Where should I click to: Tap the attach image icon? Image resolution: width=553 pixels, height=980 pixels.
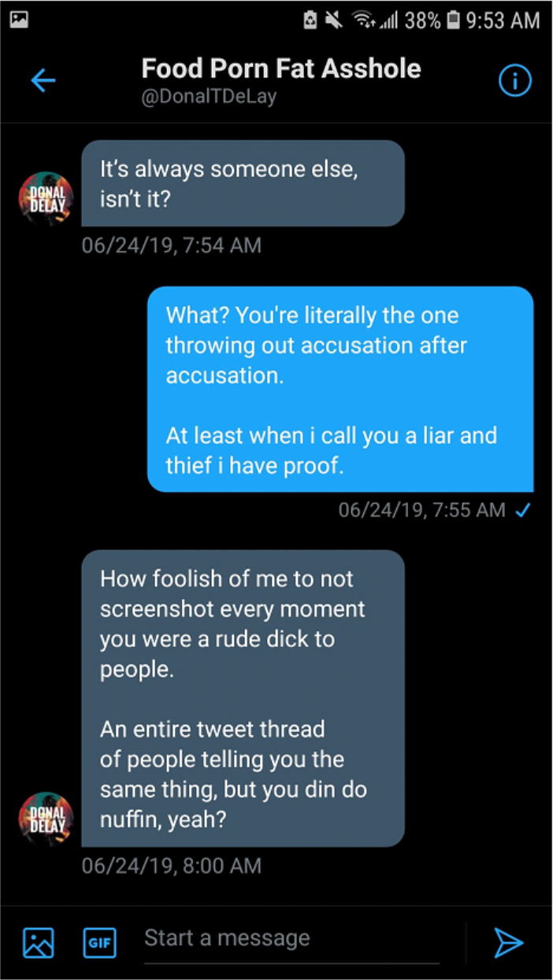pyautogui.click(x=38, y=941)
